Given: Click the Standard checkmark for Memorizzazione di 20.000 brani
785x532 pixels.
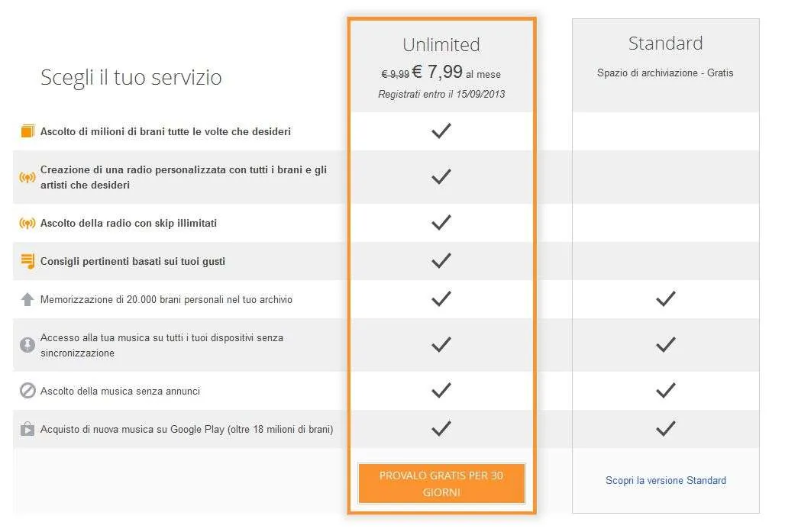Looking at the screenshot, I should coord(665,298).
